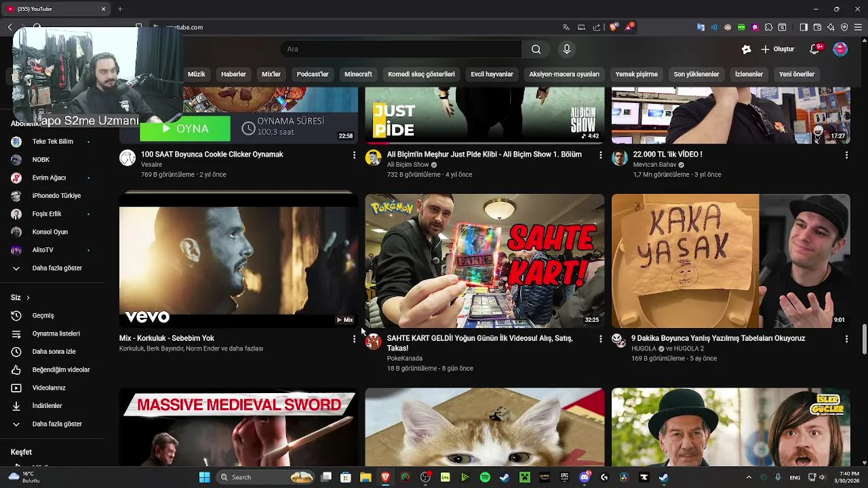Play the SAHTE KART Pokemon video thumbnail
The image size is (868, 488).
coord(484,261)
